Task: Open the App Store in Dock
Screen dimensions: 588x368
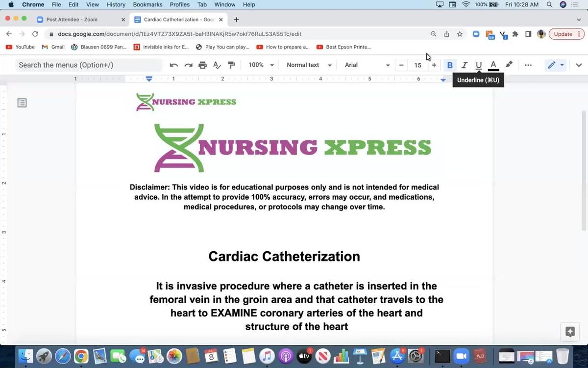Action: [x=397, y=356]
